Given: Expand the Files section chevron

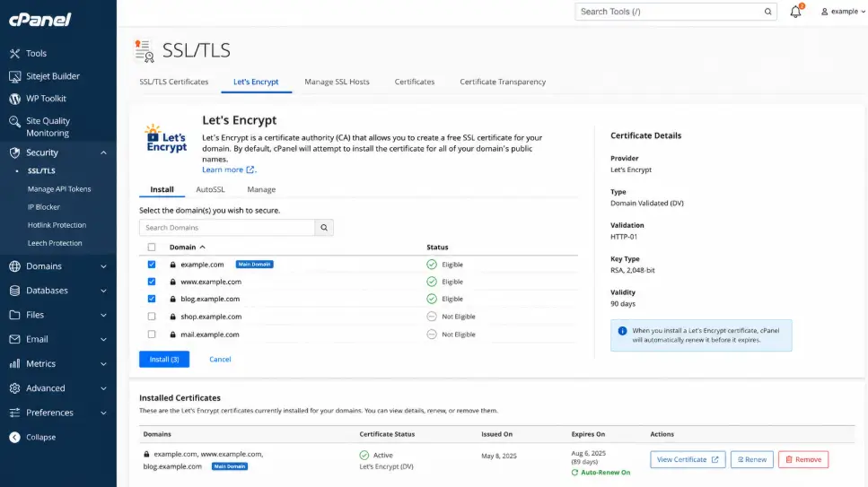Looking at the screenshot, I should click(x=103, y=315).
